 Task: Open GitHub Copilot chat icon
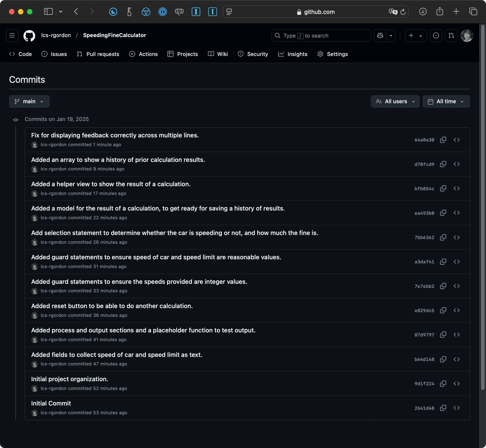pos(380,36)
